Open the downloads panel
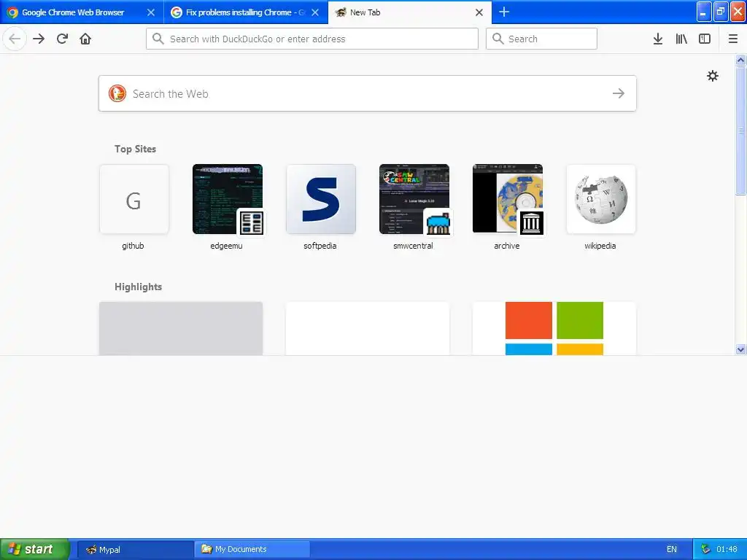The width and height of the screenshot is (747, 560). 658,39
